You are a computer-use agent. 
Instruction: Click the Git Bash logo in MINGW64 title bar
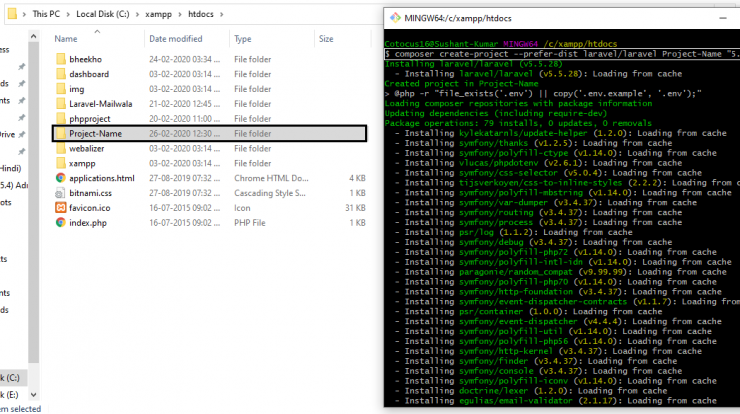coord(395,18)
